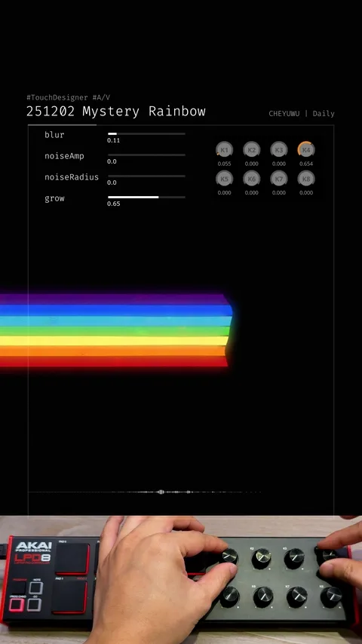Viewport: 362px width, 644px height.
Task: Adjust the blur slider
Action: 146,134
